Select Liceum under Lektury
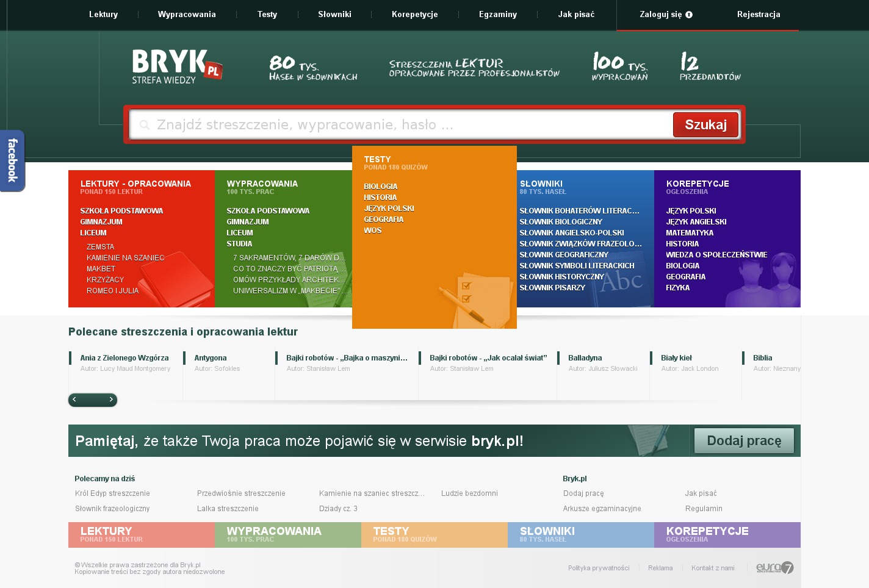Image resolution: width=869 pixels, height=588 pixels. tap(93, 233)
